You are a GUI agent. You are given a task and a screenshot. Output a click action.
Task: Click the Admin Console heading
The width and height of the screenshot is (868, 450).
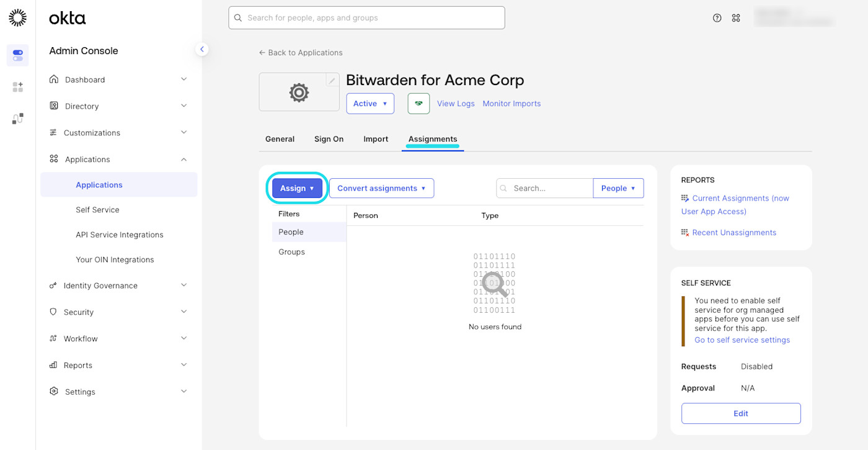click(x=84, y=51)
